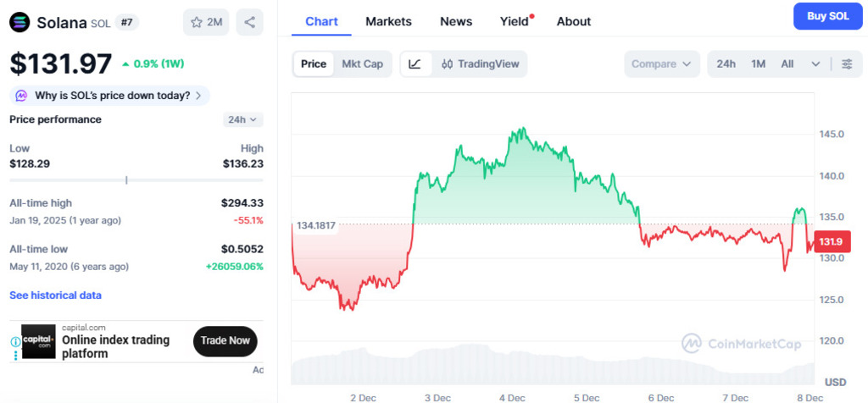This screenshot has height=403, width=868.
Task: Click the star watchlist 2M button
Action: click(x=206, y=22)
